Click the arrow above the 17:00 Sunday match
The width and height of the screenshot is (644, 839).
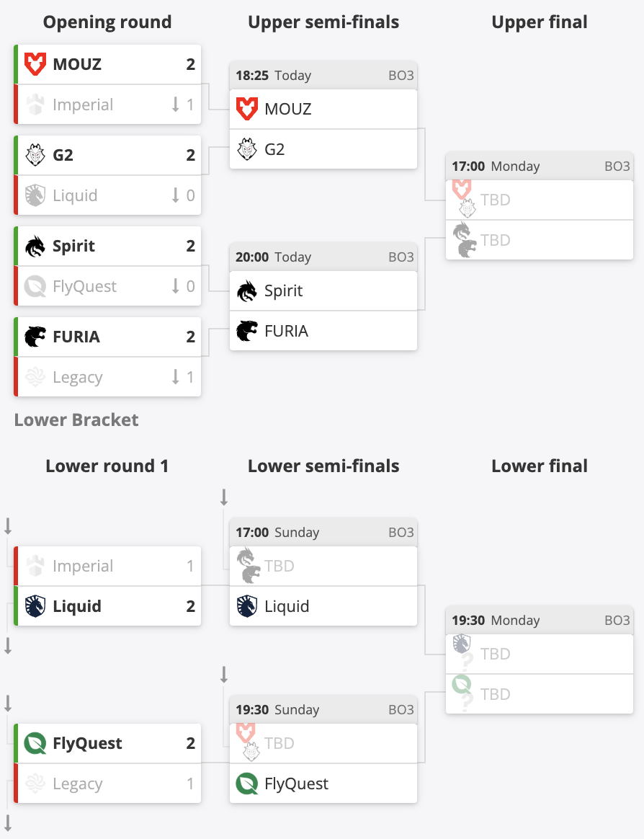tap(224, 497)
